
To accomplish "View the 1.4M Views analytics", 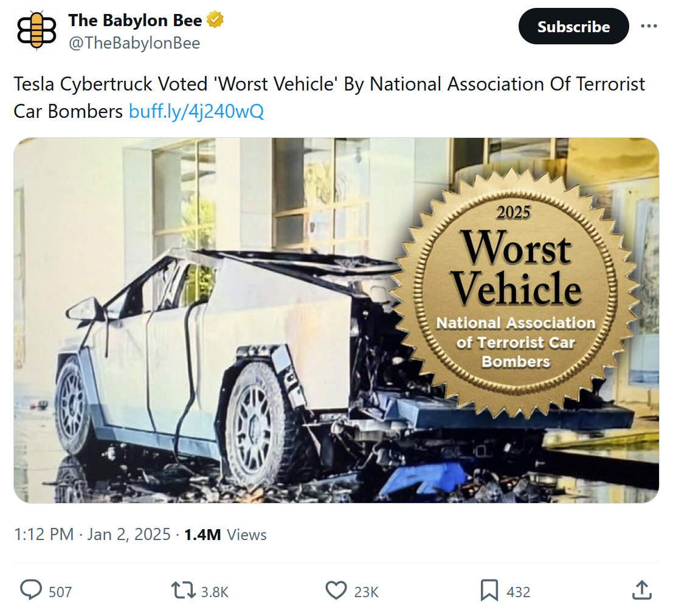I will pyautogui.click(x=226, y=535).
